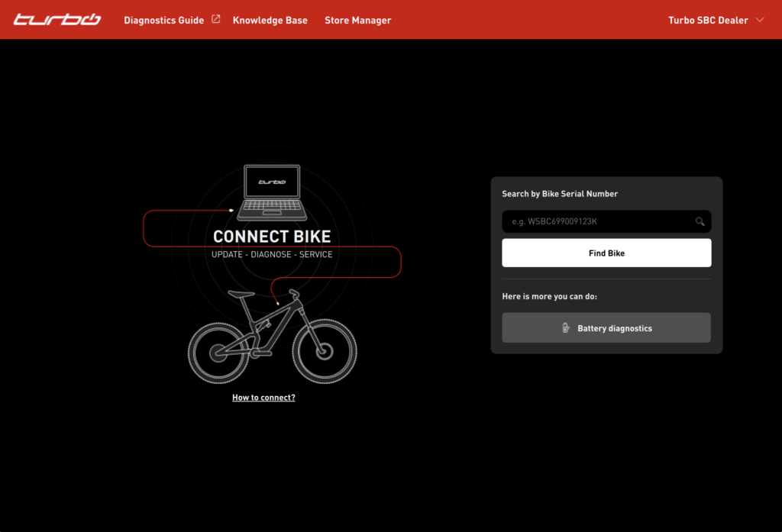
Task: Launch Battery diagnostics
Action: [x=606, y=328]
